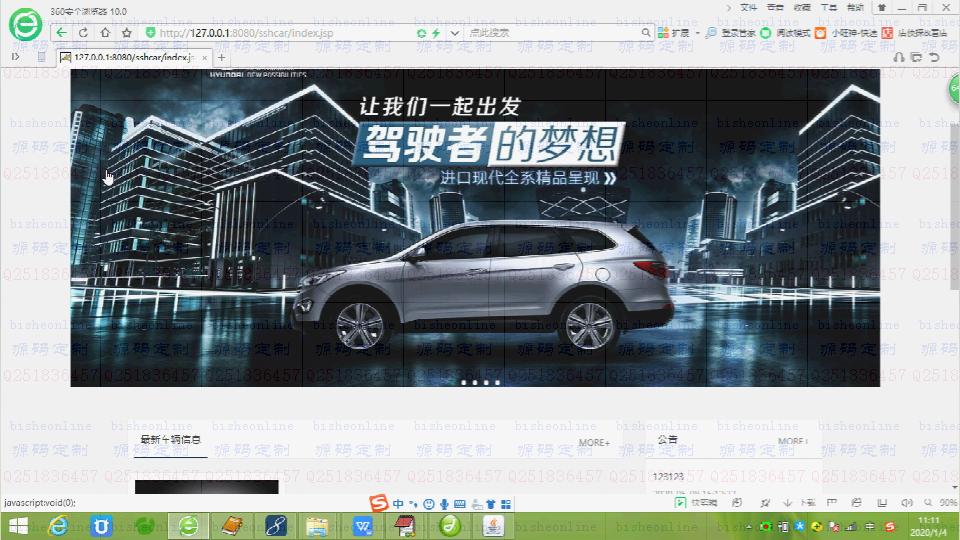960x540 pixels.
Task: Click the download arrow in status bar
Action: pyautogui.click(x=787, y=503)
